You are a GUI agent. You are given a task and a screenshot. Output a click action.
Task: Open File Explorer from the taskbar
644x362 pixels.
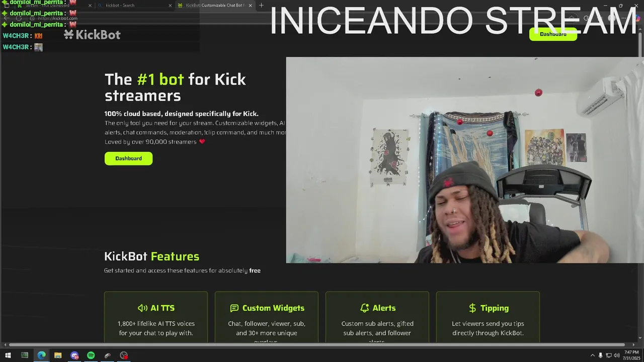click(58, 355)
